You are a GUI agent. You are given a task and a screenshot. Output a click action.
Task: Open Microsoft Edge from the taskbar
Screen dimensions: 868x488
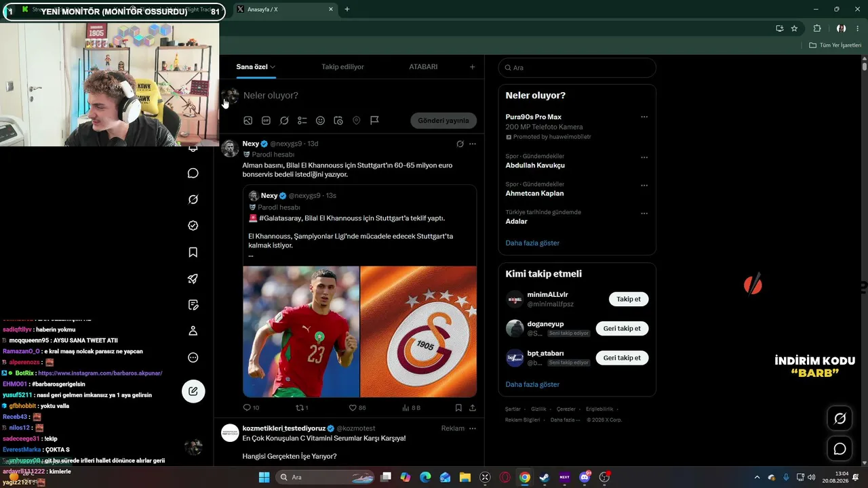tap(425, 477)
